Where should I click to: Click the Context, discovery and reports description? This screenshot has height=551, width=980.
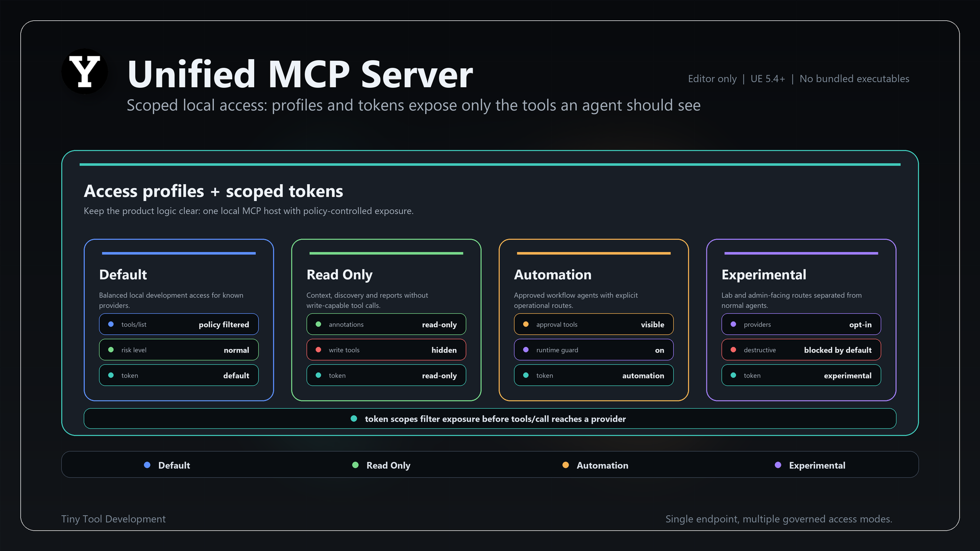(x=367, y=300)
